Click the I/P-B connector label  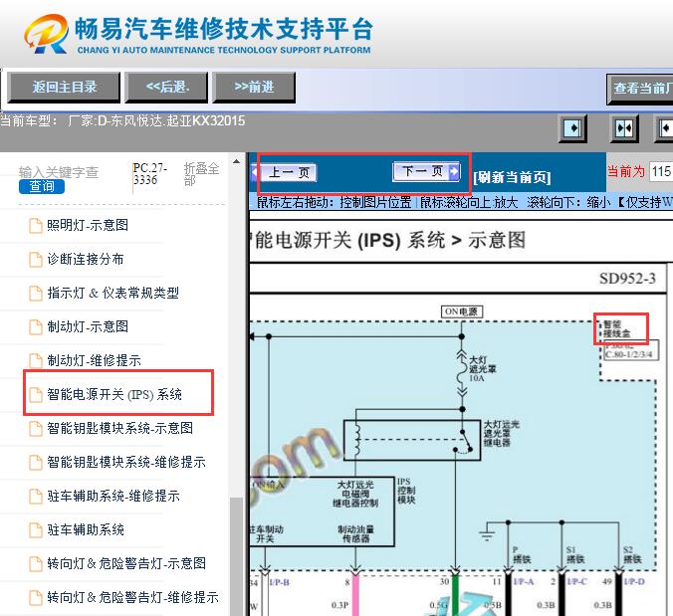tap(279, 582)
